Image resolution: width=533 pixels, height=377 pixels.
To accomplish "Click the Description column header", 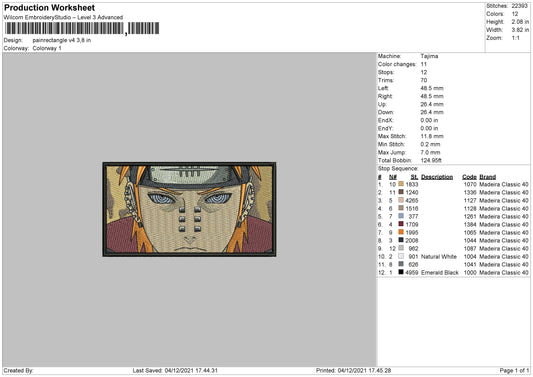I will 437,177.
